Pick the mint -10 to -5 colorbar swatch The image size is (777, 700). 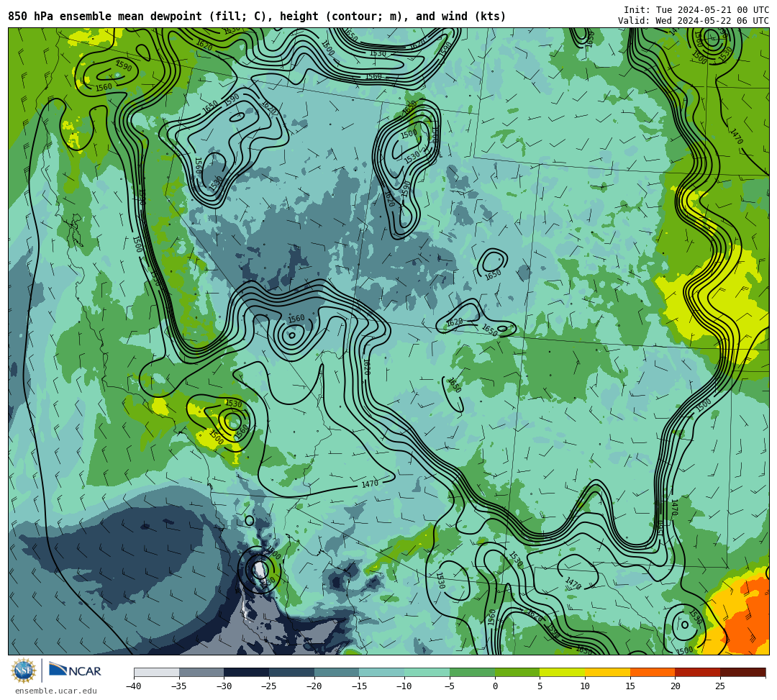pyautogui.click(x=427, y=672)
